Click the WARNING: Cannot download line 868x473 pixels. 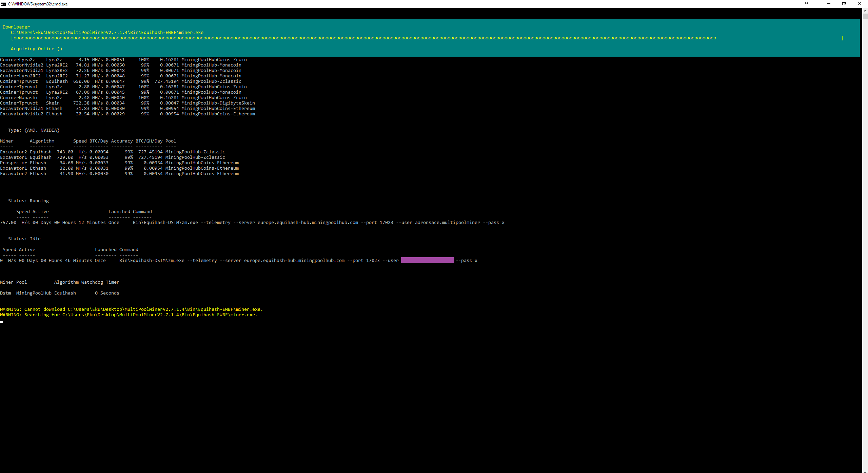(131, 309)
